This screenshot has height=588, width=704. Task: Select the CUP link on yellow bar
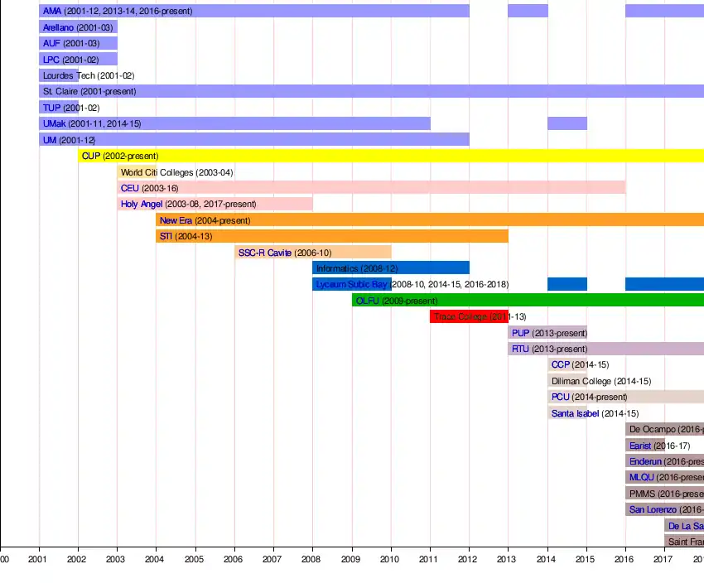[91, 156]
